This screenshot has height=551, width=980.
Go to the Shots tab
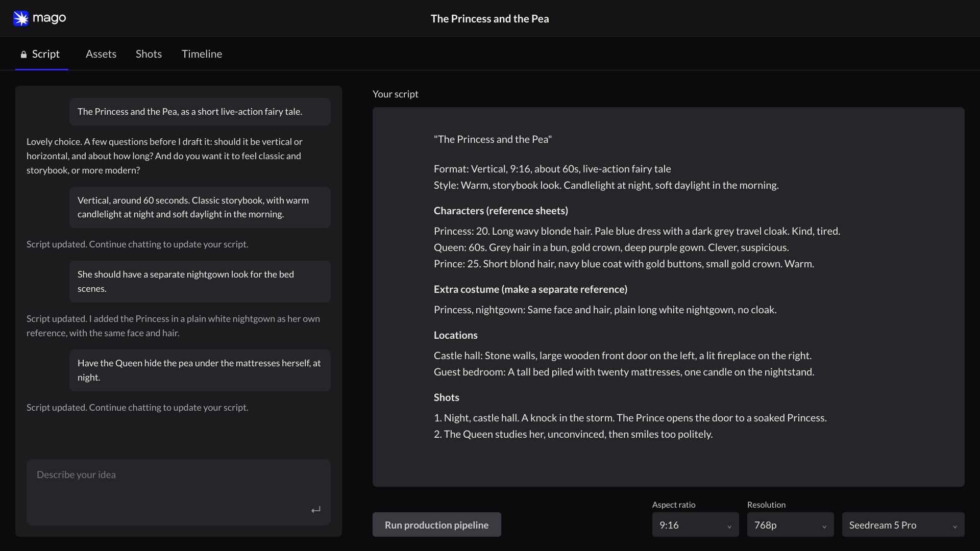click(x=149, y=54)
